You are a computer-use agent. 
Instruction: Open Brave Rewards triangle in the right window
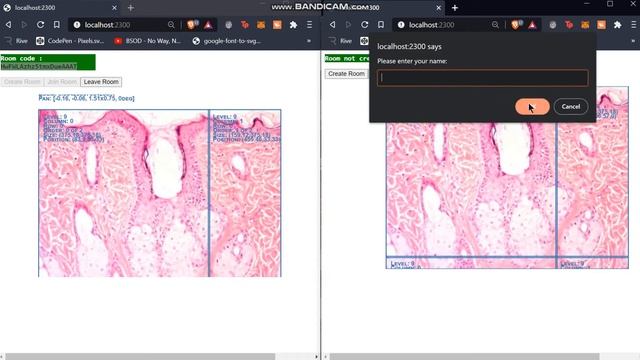pos(532,25)
